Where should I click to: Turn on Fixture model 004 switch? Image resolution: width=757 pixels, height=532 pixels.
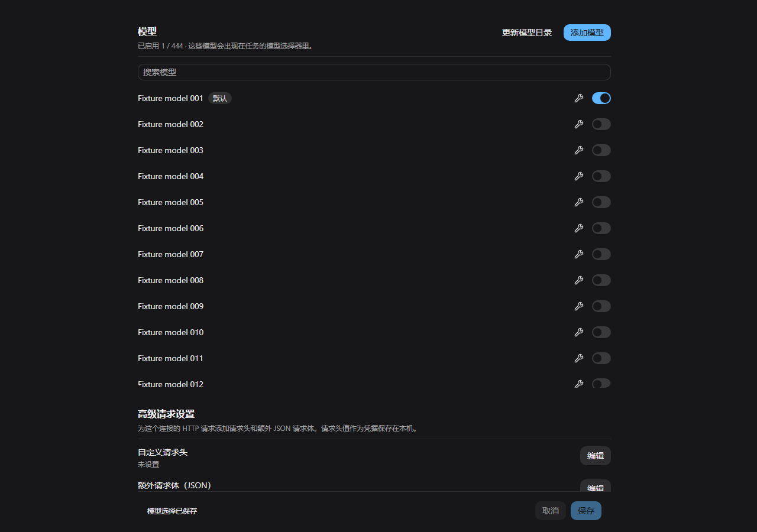pyautogui.click(x=601, y=176)
